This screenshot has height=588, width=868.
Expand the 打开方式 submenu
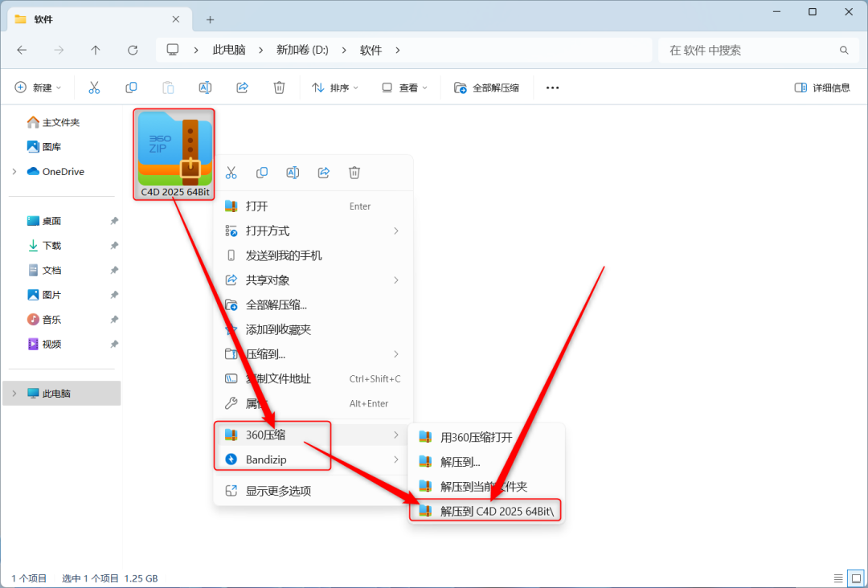(395, 231)
